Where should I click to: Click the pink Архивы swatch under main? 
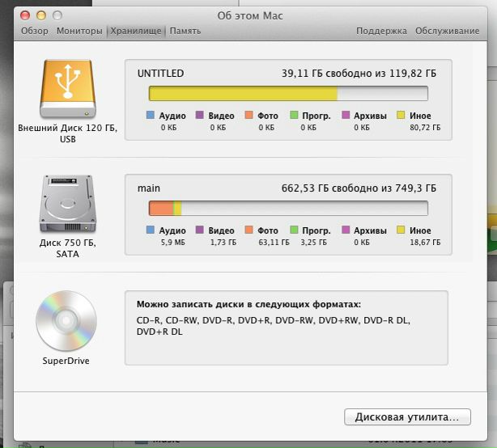(x=346, y=230)
